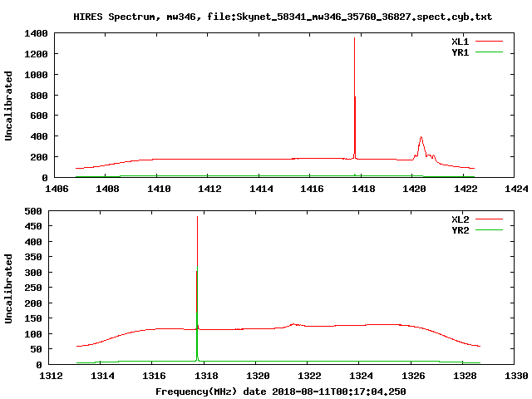Click the green YR2 legend line sample
532x399 pixels.
click(489, 230)
